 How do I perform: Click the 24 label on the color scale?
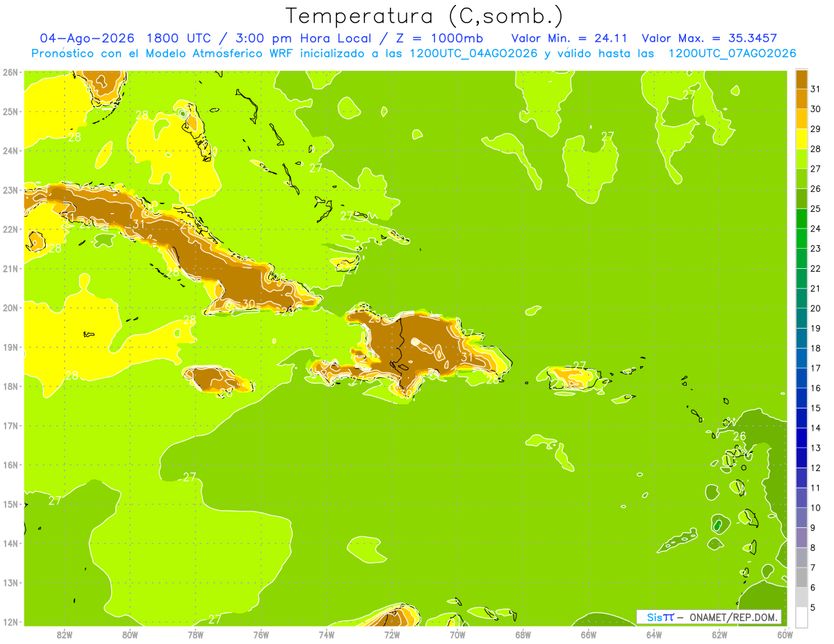click(x=816, y=229)
